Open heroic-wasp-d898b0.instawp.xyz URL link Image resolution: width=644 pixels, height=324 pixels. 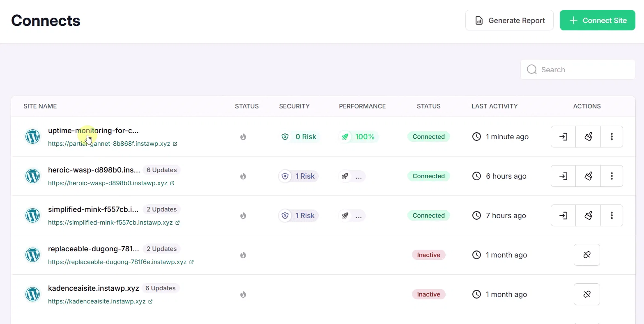111,183
